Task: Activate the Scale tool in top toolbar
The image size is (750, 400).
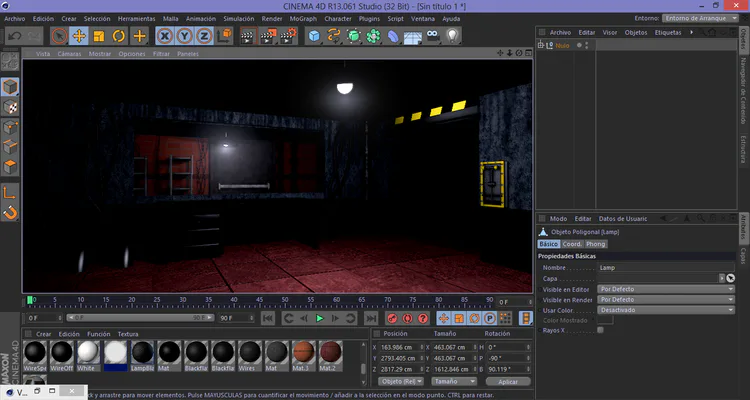Action: click(x=99, y=36)
